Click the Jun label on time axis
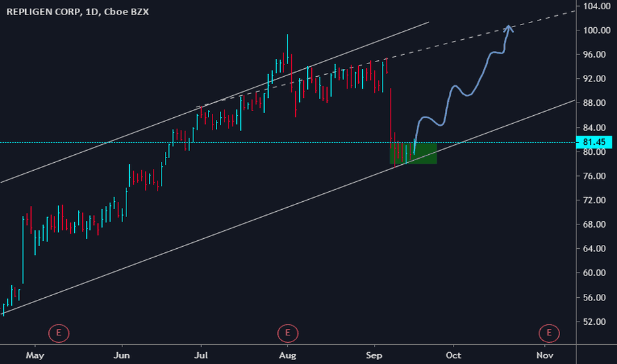The height and width of the screenshot is (364, 617). 122,355
